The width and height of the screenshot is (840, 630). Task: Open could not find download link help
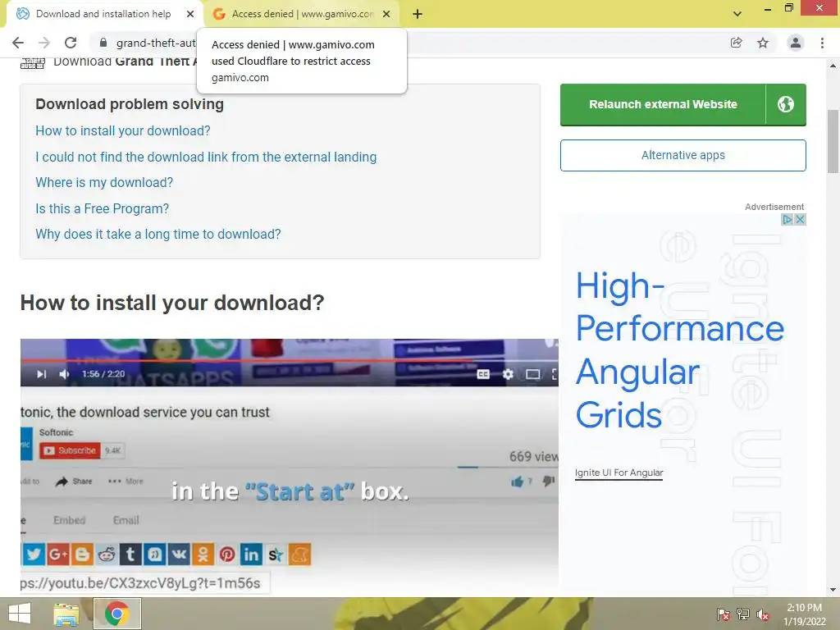[x=206, y=157]
